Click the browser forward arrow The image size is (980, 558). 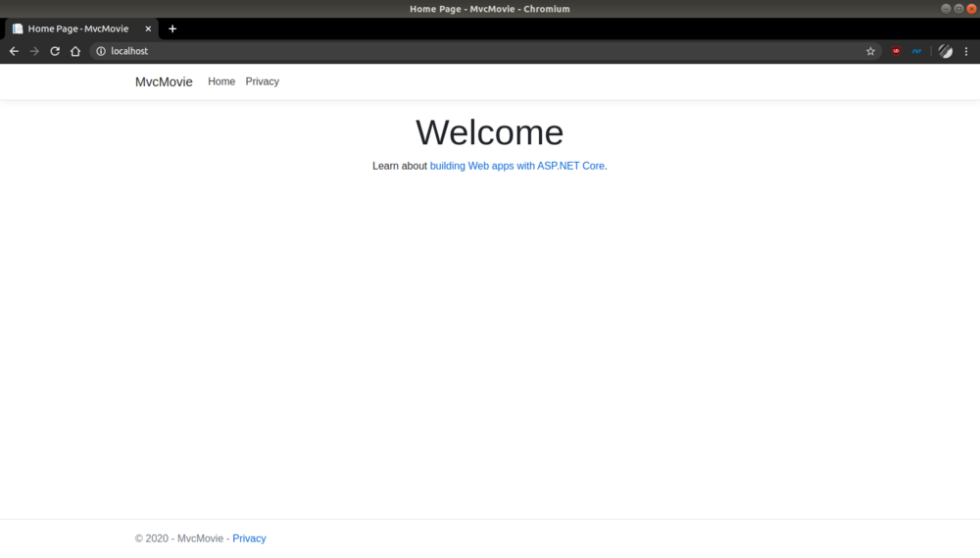pos(34,51)
